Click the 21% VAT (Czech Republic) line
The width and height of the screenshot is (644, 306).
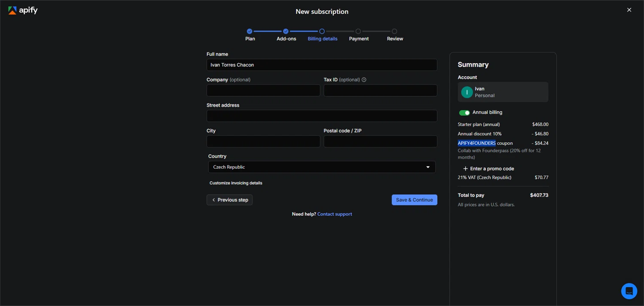click(503, 177)
